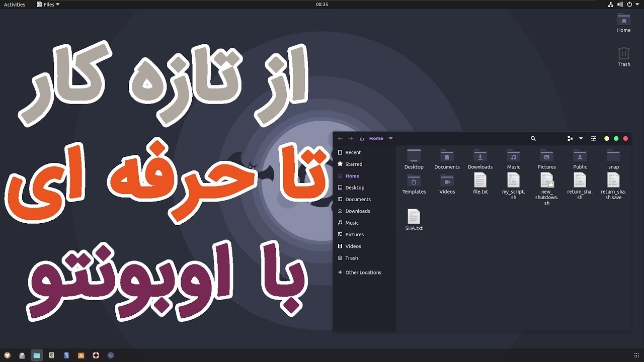Select the Home icon on the desktop
The height and width of the screenshot is (362, 644).
coord(624,23)
